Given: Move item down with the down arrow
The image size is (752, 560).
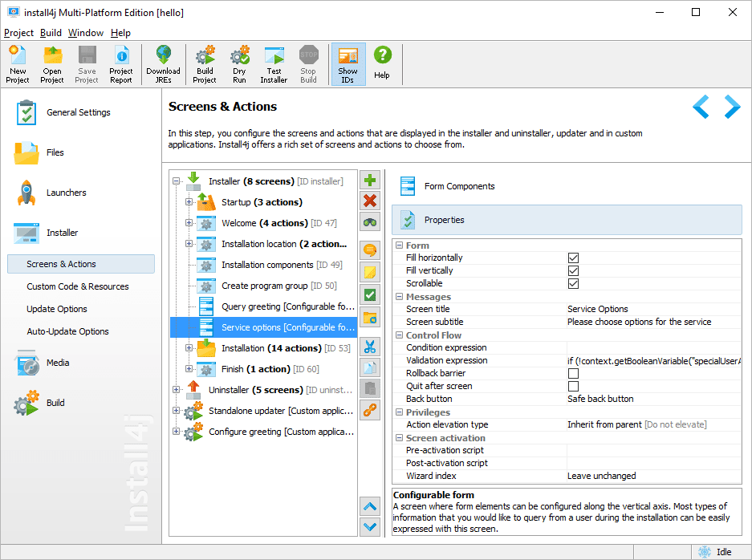Looking at the screenshot, I should coord(370,527).
